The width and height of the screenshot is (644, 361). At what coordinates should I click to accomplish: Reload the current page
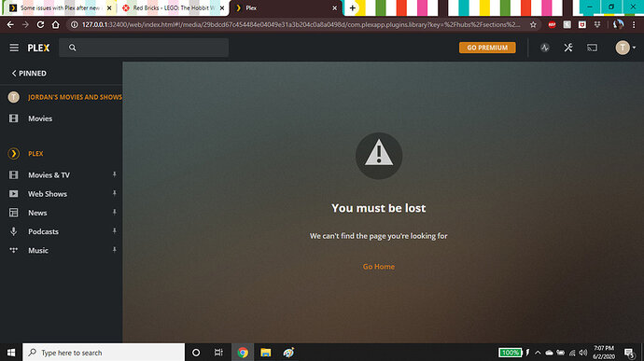(x=40, y=24)
